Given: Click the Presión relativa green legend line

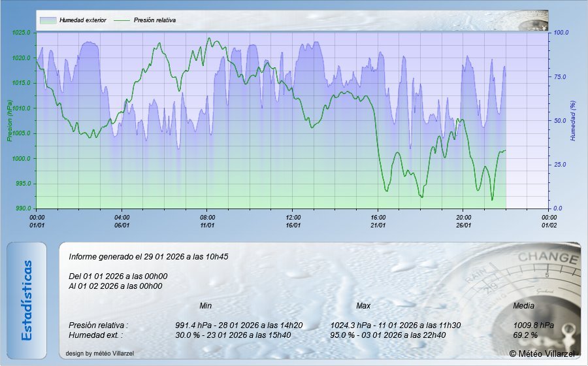Looking at the screenshot, I should (122, 20).
